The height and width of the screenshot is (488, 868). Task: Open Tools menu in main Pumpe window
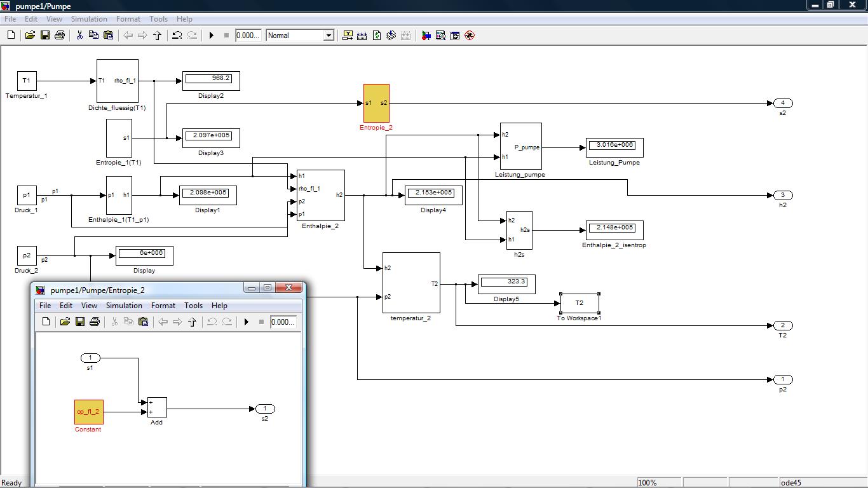pyautogui.click(x=158, y=19)
